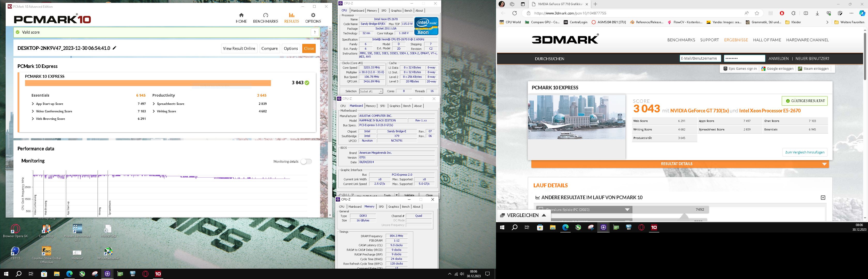The image size is (868, 279).
Task: Expand the VERGLEICHEN panel arrow
Action: point(544,215)
